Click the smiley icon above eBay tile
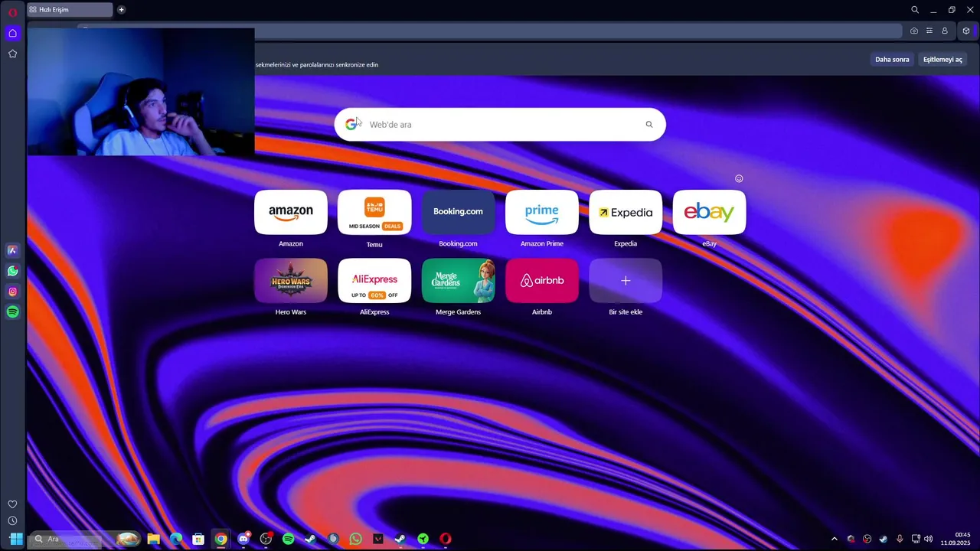Screen dimensions: 980x551 [x=739, y=178]
